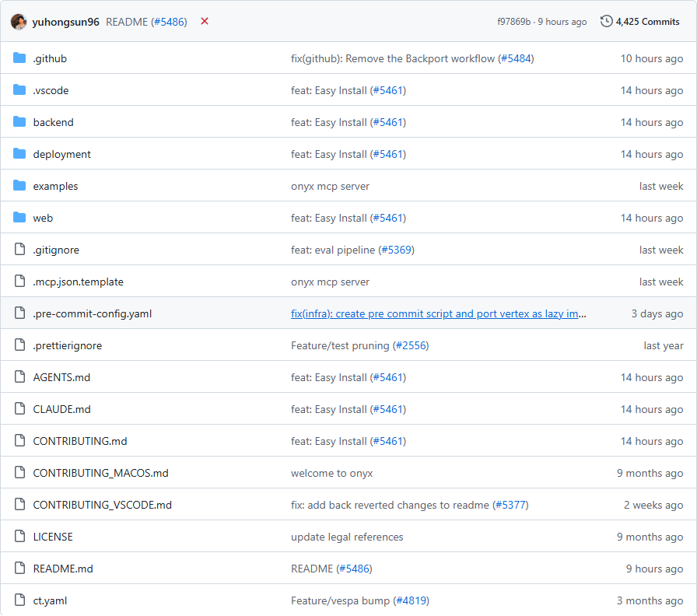Click the backend folder icon
697x616 pixels.
pos(19,122)
